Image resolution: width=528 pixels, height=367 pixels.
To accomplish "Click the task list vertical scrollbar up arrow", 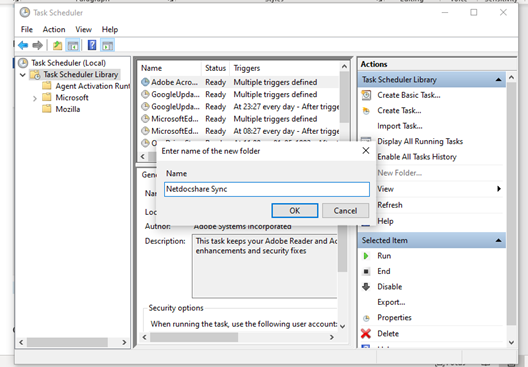I will (344, 67).
